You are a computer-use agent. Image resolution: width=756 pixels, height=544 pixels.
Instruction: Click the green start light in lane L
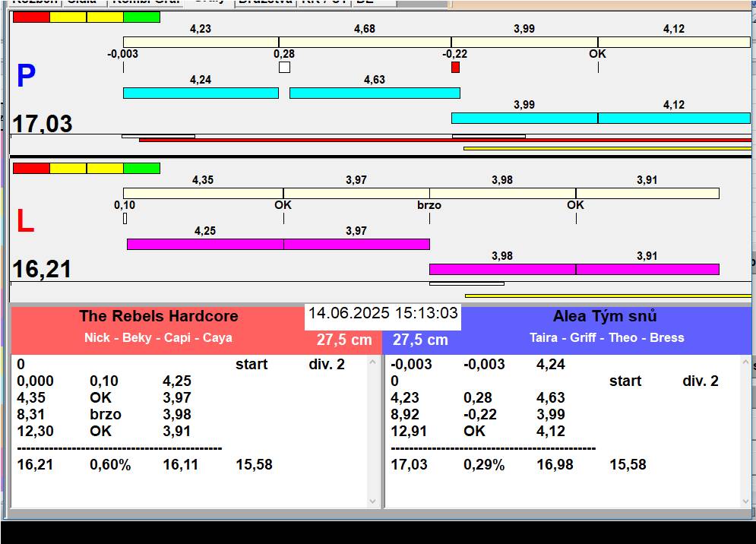(141, 168)
